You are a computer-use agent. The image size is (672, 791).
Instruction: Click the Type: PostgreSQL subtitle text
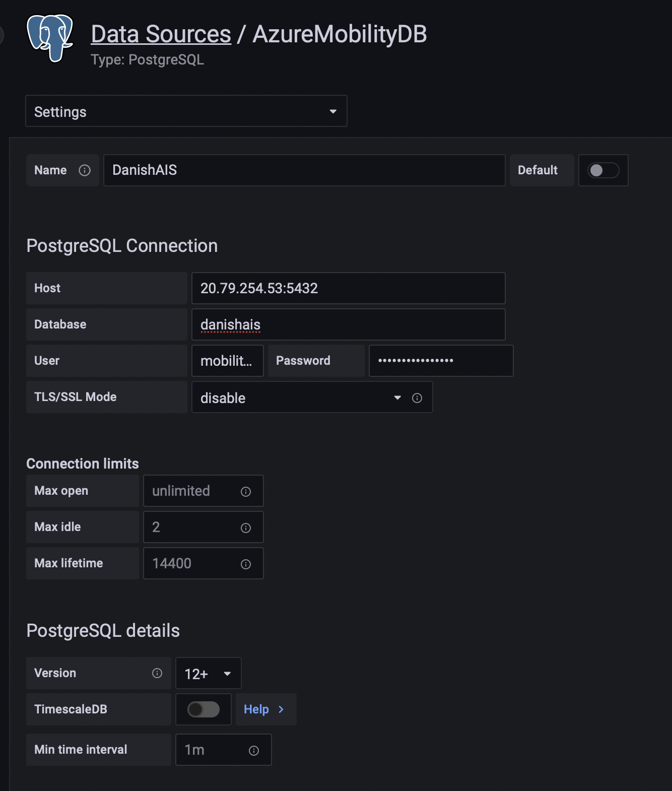(x=148, y=59)
